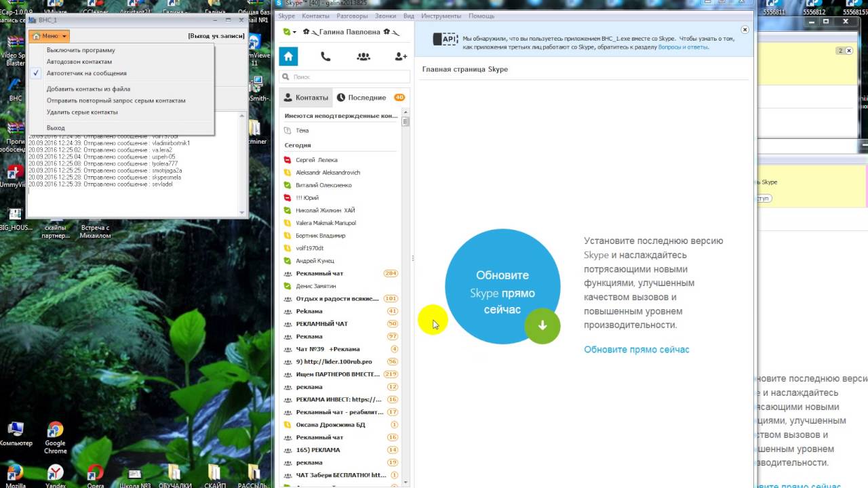Click the Обновите Skype прямо сейчас circle

coord(502,287)
